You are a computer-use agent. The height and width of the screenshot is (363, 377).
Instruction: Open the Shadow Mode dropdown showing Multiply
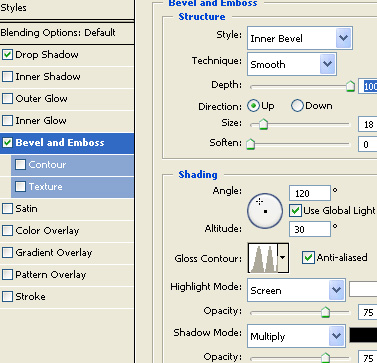(x=296, y=336)
